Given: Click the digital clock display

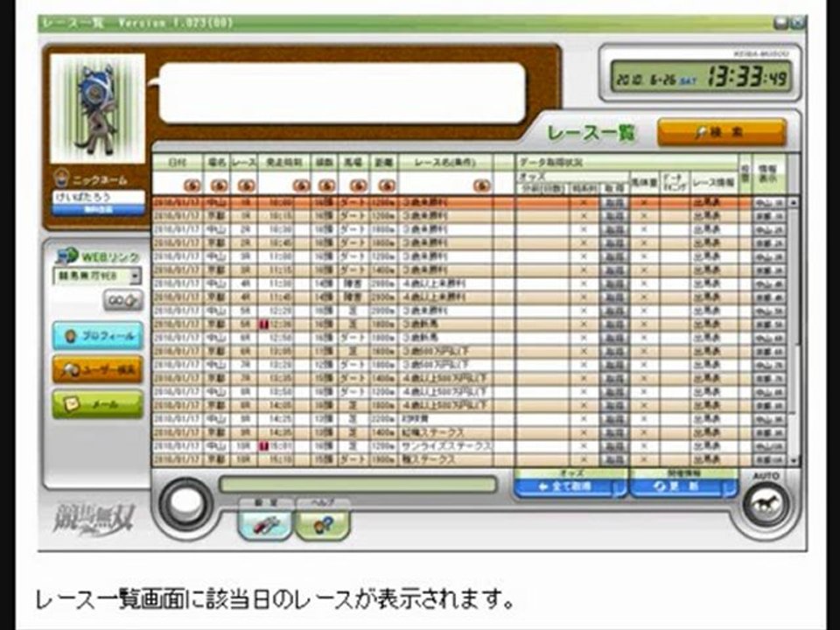Looking at the screenshot, I should coord(701,78).
